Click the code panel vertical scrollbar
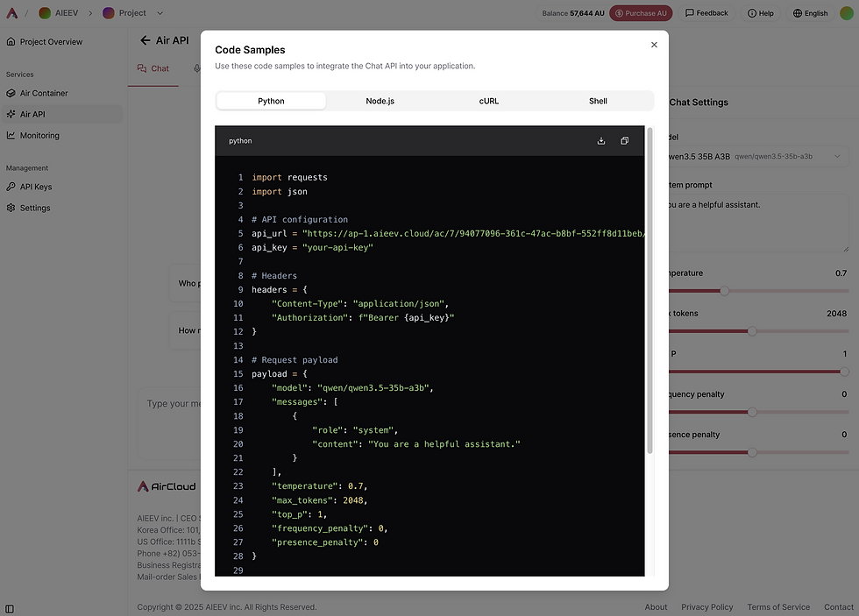The height and width of the screenshot is (616, 859). (x=650, y=290)
